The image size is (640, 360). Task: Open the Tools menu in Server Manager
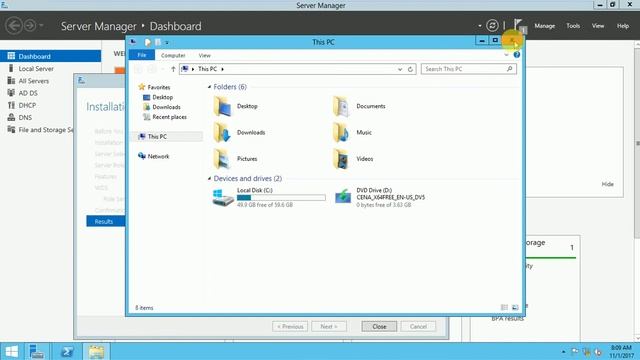point(573,26)
